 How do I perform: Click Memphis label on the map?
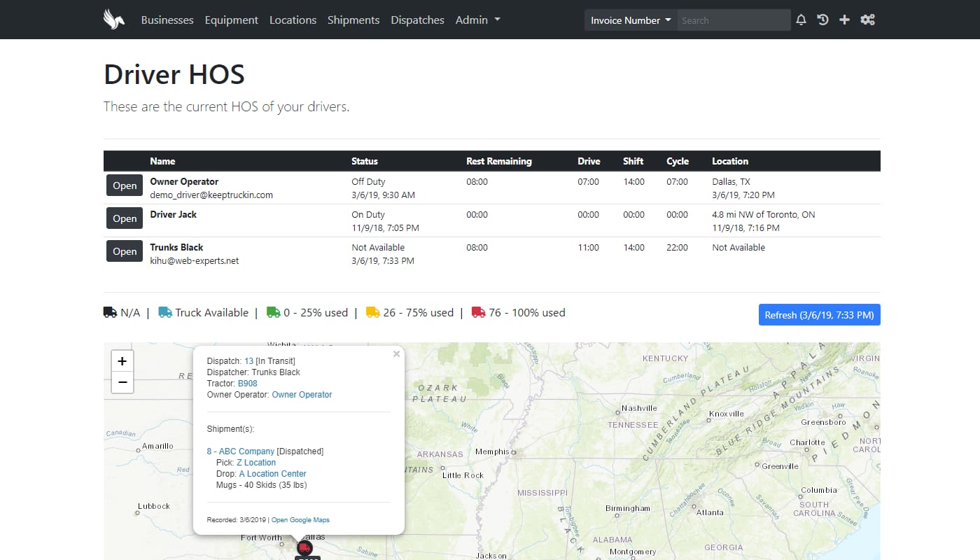[x=492, y=451]
